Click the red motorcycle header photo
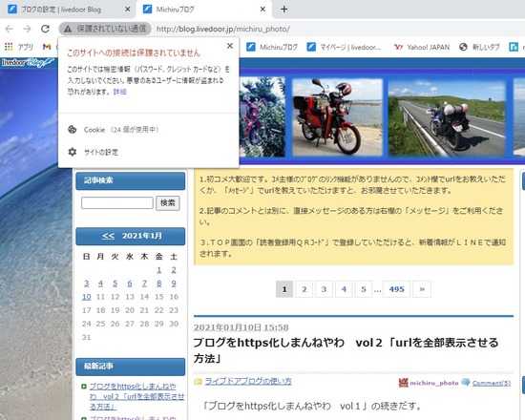 tap(337, 117)
